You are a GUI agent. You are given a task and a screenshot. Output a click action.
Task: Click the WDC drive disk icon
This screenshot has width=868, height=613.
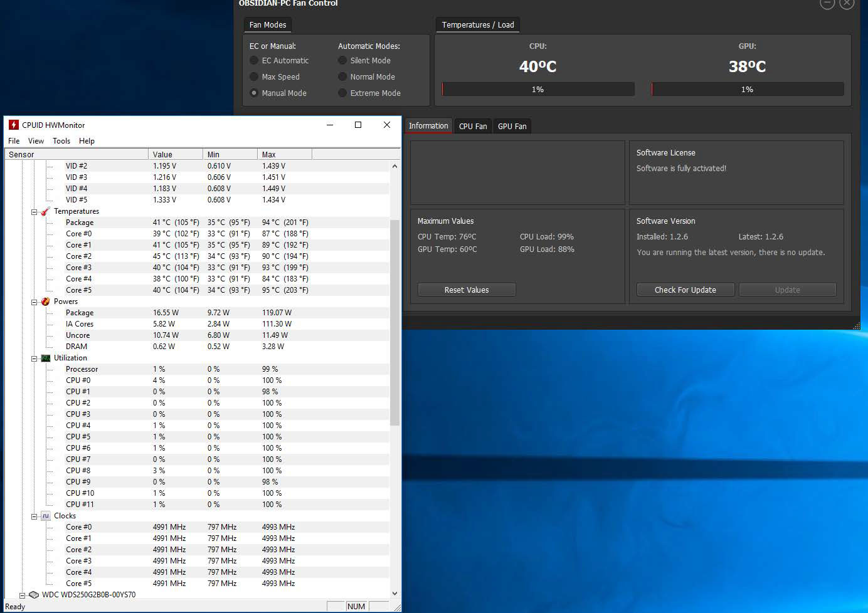point(34,595)
